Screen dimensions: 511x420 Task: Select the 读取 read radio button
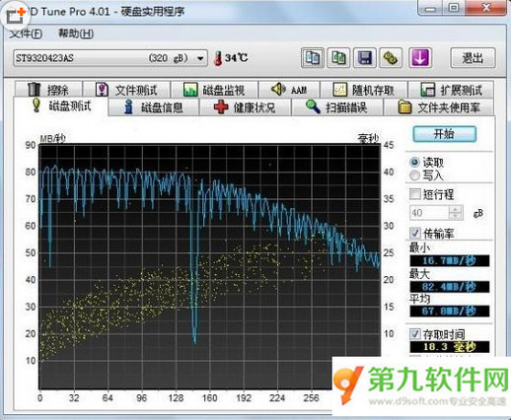pyautogui.click(x=414, y=162)
